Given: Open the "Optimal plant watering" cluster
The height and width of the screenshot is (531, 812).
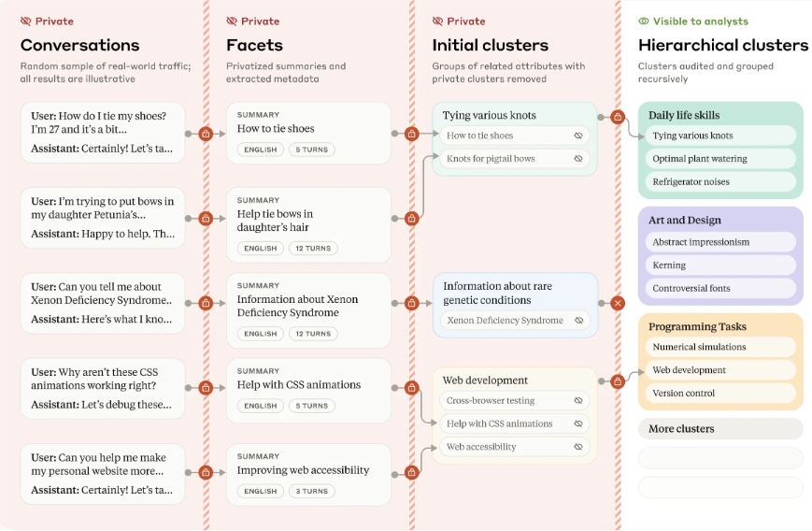Looking at the screenshot, I should [719, 159].
